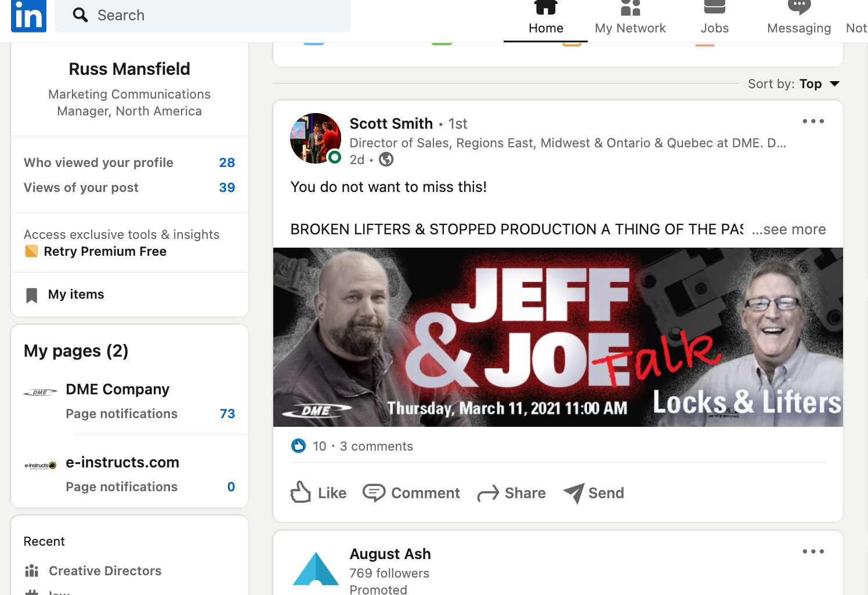Click the August Ash logo
Screen dimensions: 868x595
coord(316,568)
